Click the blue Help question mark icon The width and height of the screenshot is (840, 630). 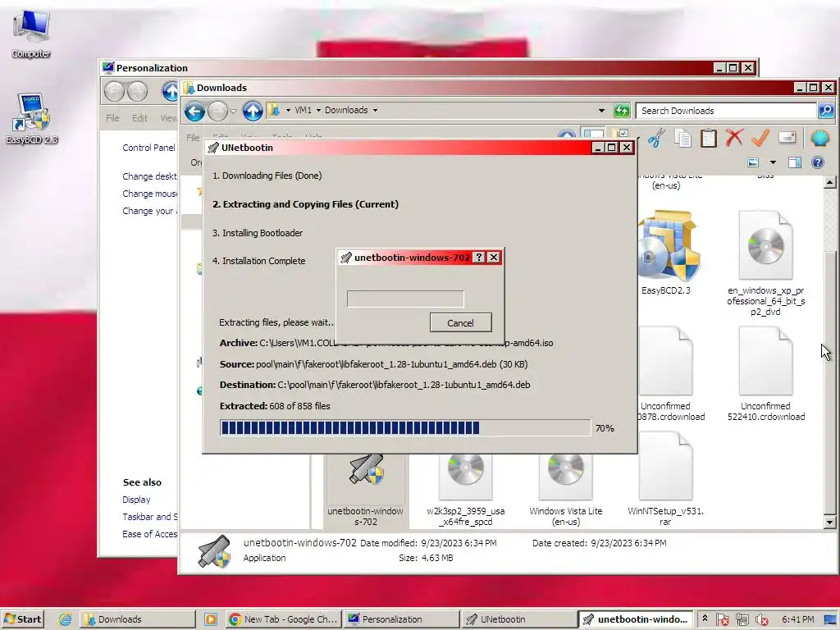pos(818,162)
